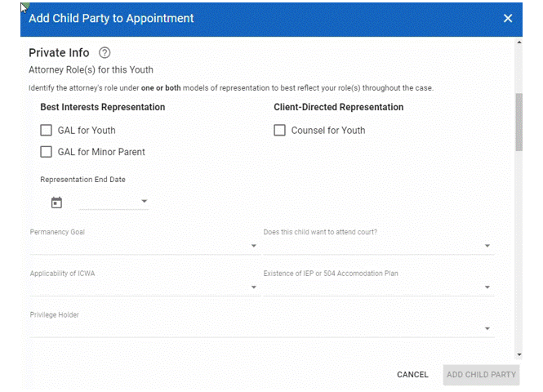Close the Add Child Party dialog
The width and height of the screenshot is (543, 392).
click(508, 18)
